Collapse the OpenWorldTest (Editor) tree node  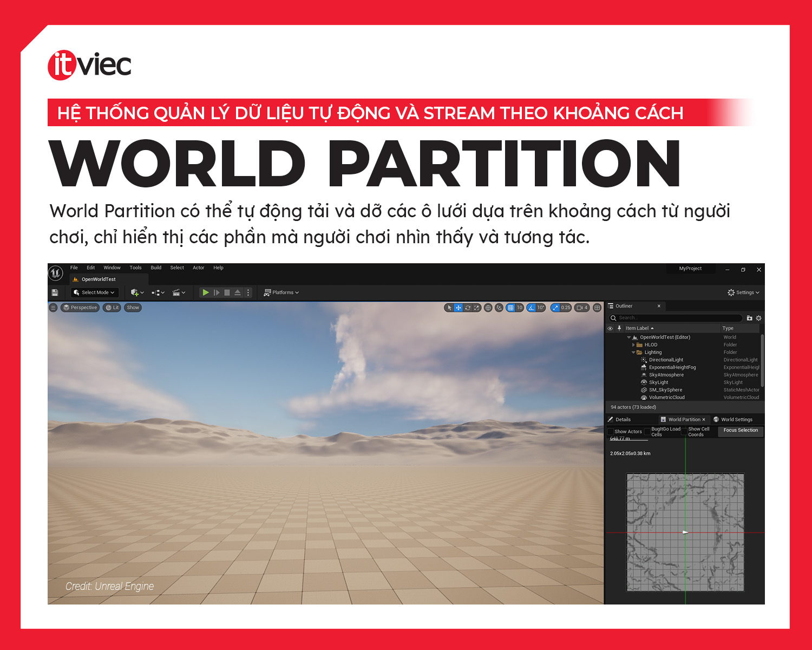pos(629,337)
